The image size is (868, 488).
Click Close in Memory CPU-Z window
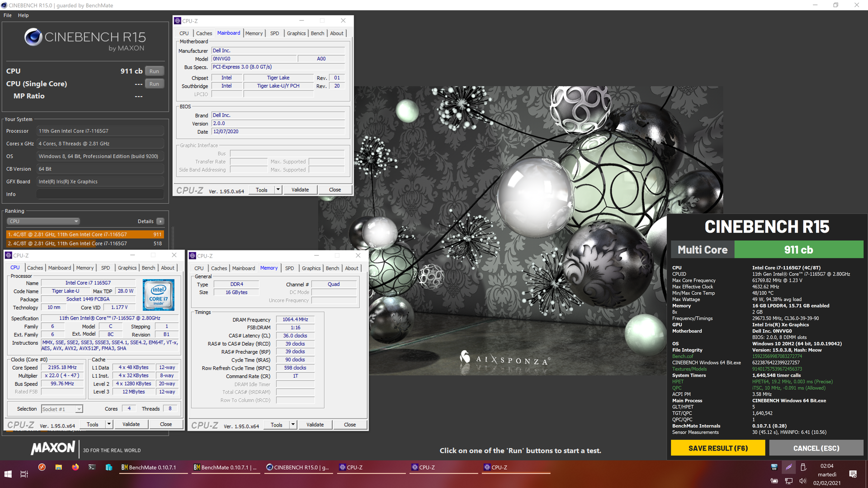pos(350,425)
